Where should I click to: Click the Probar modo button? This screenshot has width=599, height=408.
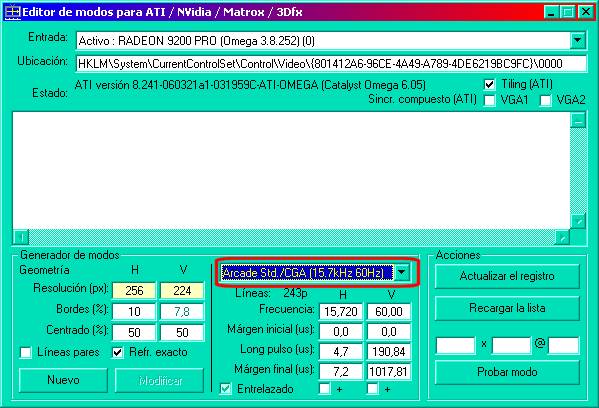[x=507, y=372]
